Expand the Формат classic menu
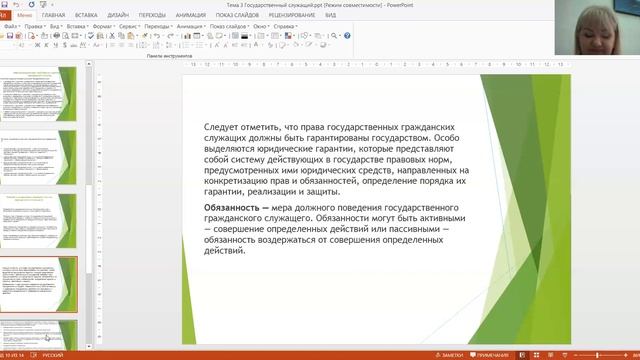 coord(104,26)
